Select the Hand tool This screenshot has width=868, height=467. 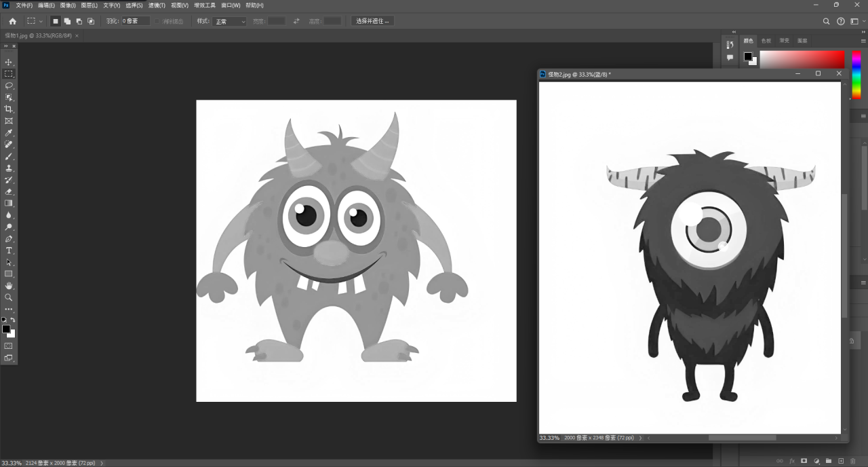pyautogui.click(x=9, y=286)
